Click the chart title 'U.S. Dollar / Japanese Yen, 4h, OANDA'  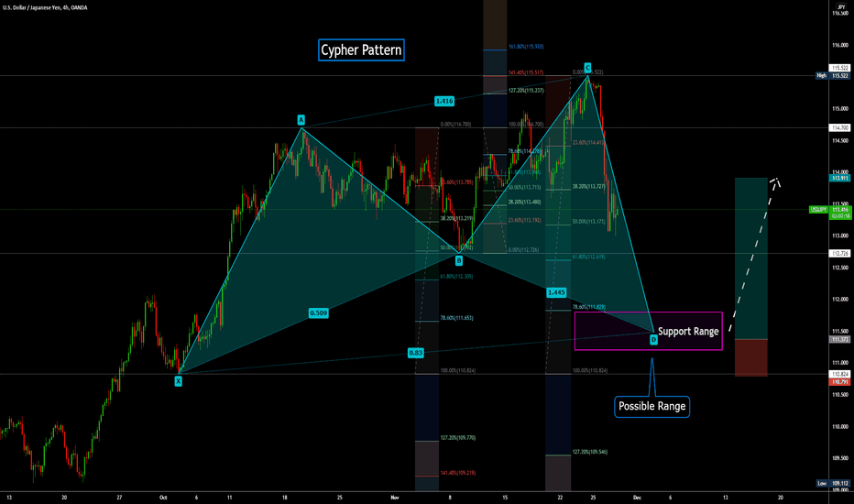tap(45, 7)
